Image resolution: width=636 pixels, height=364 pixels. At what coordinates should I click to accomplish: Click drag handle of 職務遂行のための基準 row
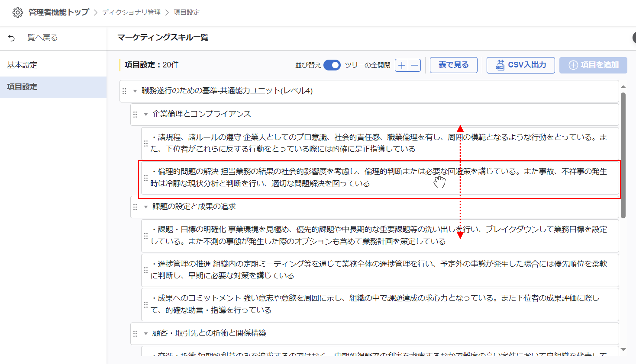124,91
